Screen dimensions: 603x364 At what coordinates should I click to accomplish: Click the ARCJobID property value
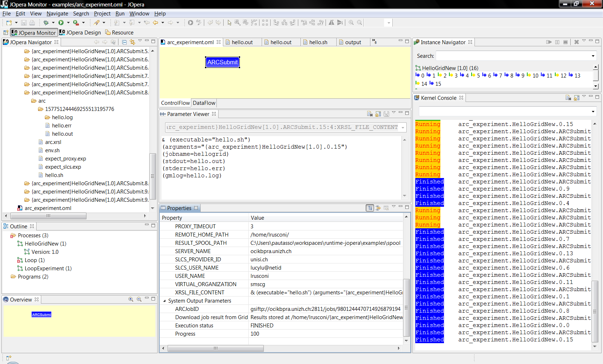326,309
